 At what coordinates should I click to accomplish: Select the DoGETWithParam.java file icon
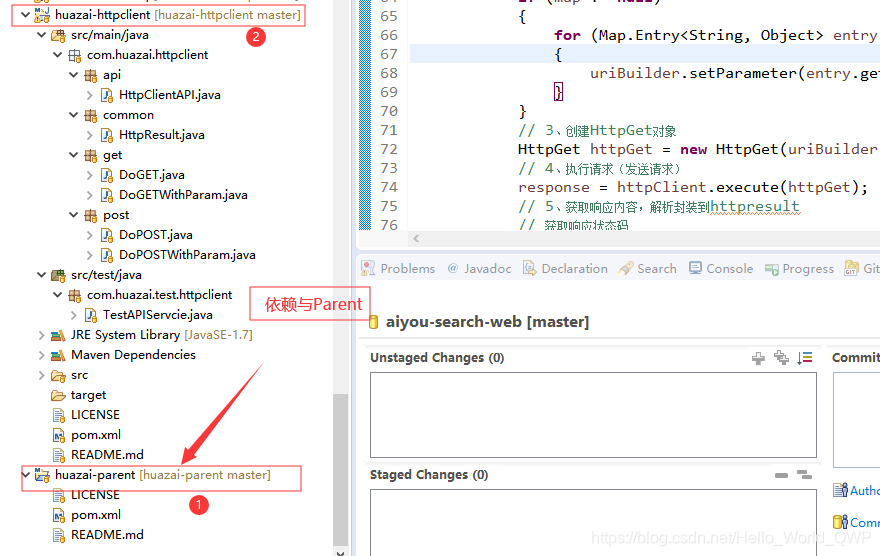(x=107, y=195)
